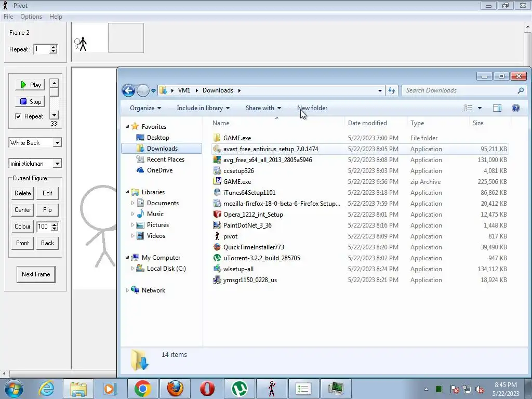Click the animation speed scrollbar up arrow
Image resolution: width=532 pixels, height=399 pixels.
54,83
